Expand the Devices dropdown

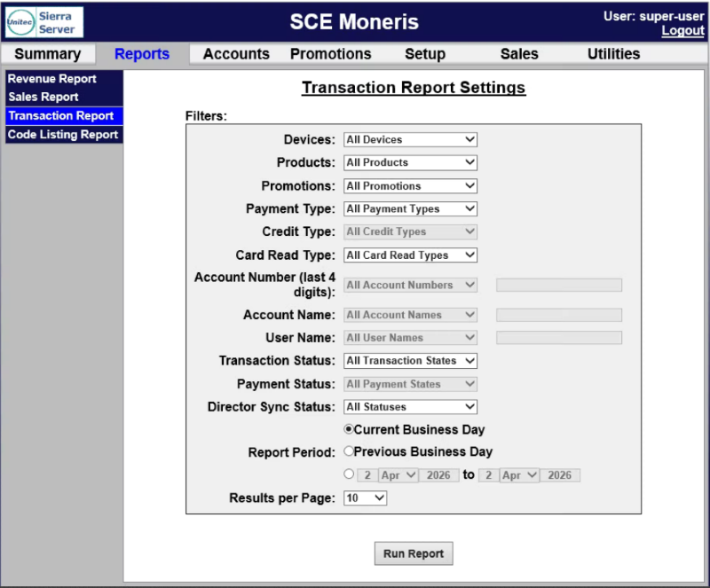click(410, 139)
